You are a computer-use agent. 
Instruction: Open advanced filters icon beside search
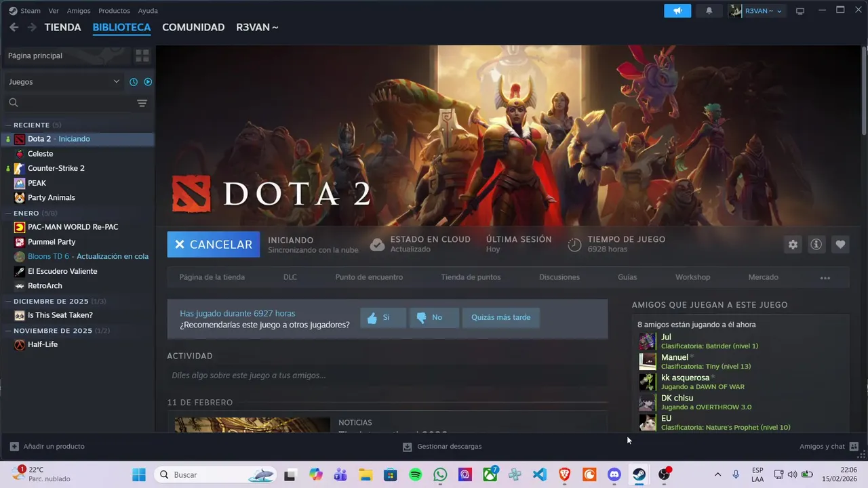tap(142, 103)
